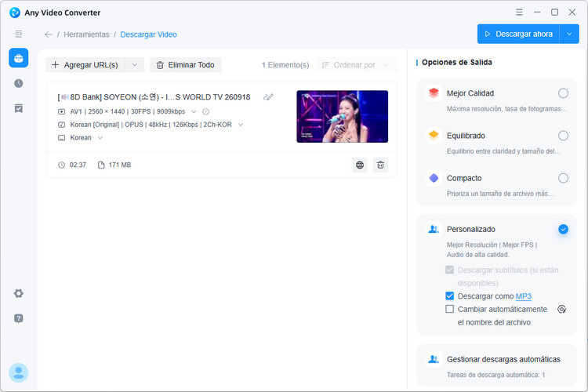Screen dimensions: 588x392
Task: Click the 1 Elemento(s) counter text
Action: [285, 65]
